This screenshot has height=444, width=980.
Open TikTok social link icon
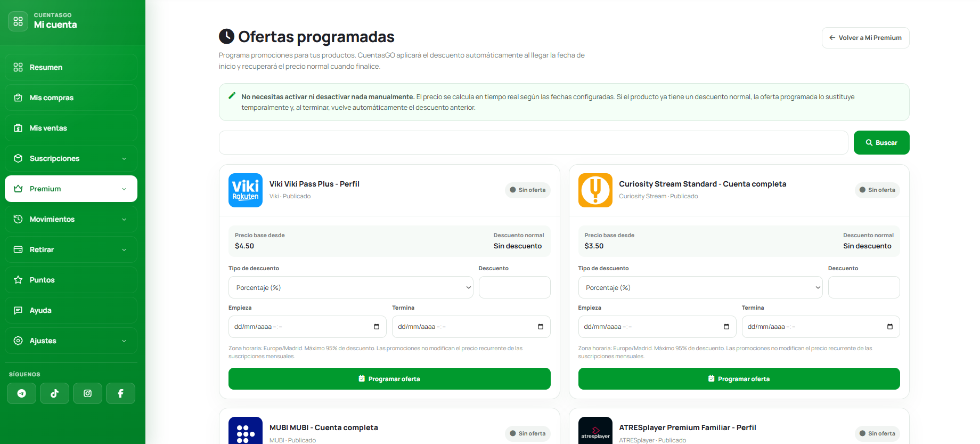point(55,393)
